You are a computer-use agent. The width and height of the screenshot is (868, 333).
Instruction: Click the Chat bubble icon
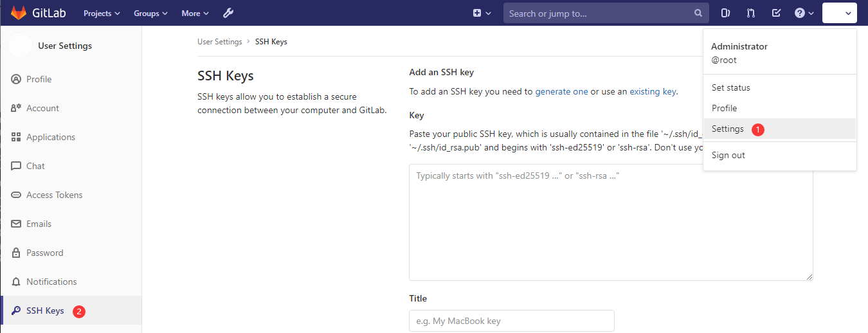16,166
